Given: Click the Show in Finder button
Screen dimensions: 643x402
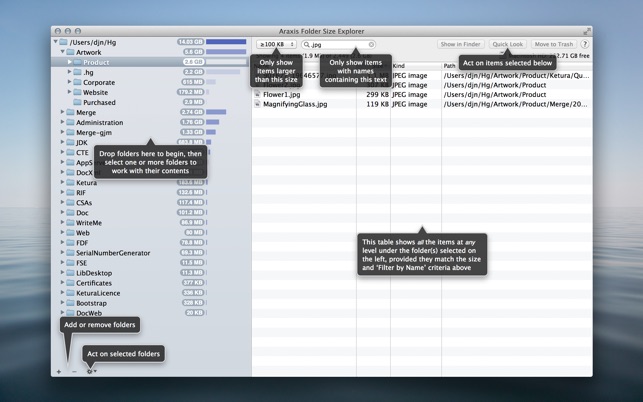Looking at the screenshot, I should click(x=461, y=44).
